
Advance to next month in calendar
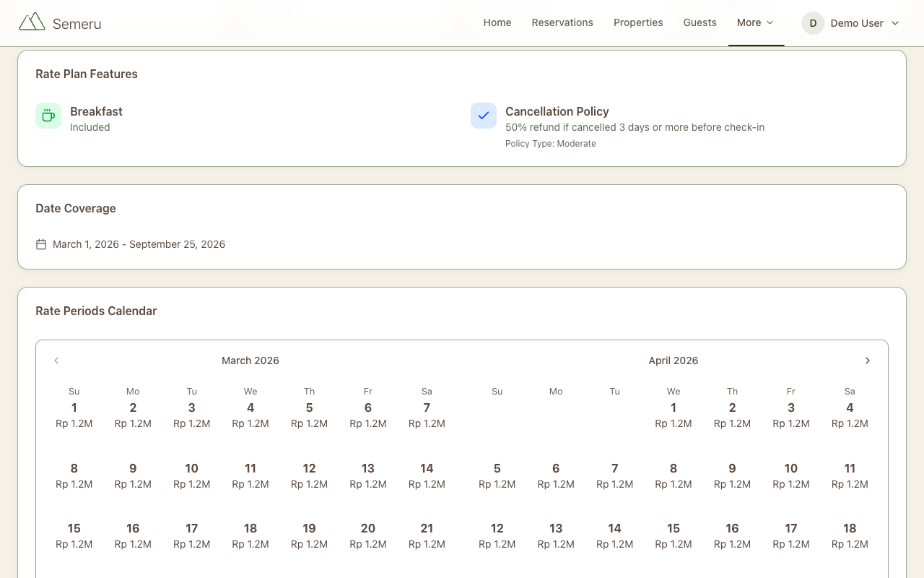coord(868,361)
